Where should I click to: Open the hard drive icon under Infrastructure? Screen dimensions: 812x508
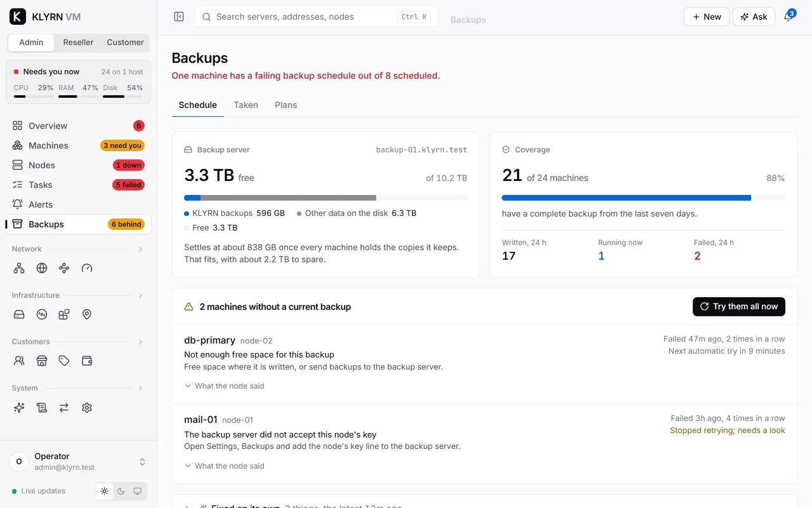[x=19, y=314]
